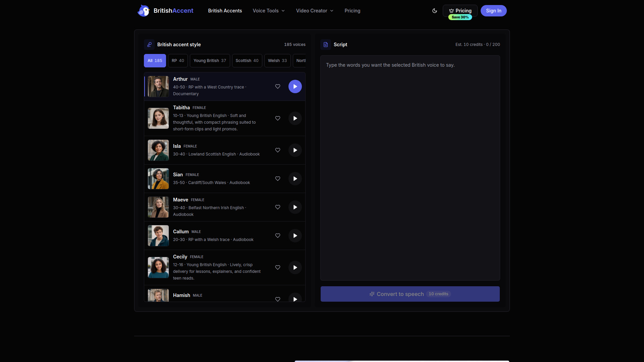Click the 185 voices count text

click(295, 45)
